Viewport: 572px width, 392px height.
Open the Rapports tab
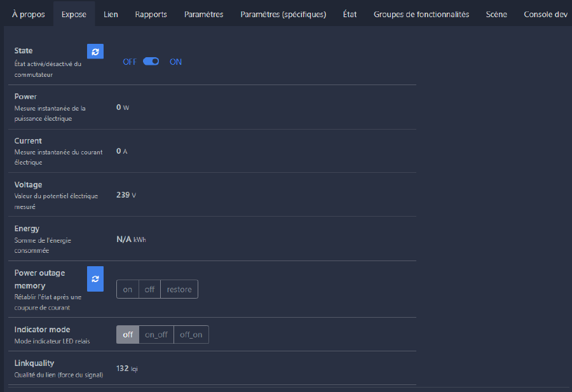151,14
